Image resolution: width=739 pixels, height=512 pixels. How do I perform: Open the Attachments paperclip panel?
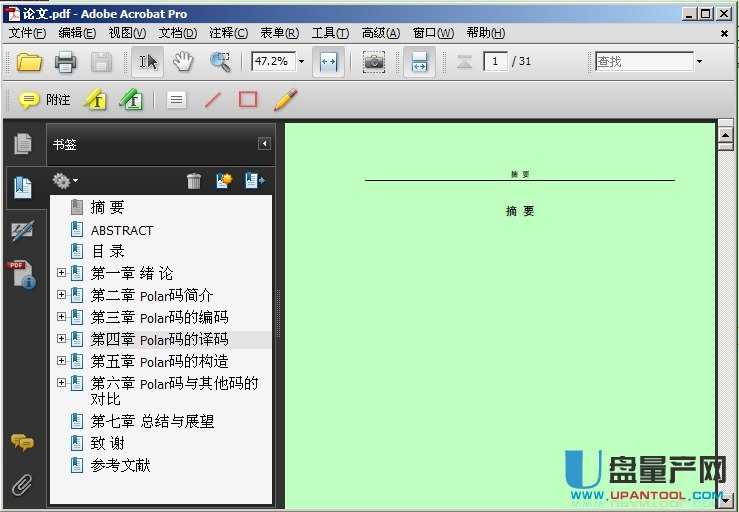[x=21, y=485]
